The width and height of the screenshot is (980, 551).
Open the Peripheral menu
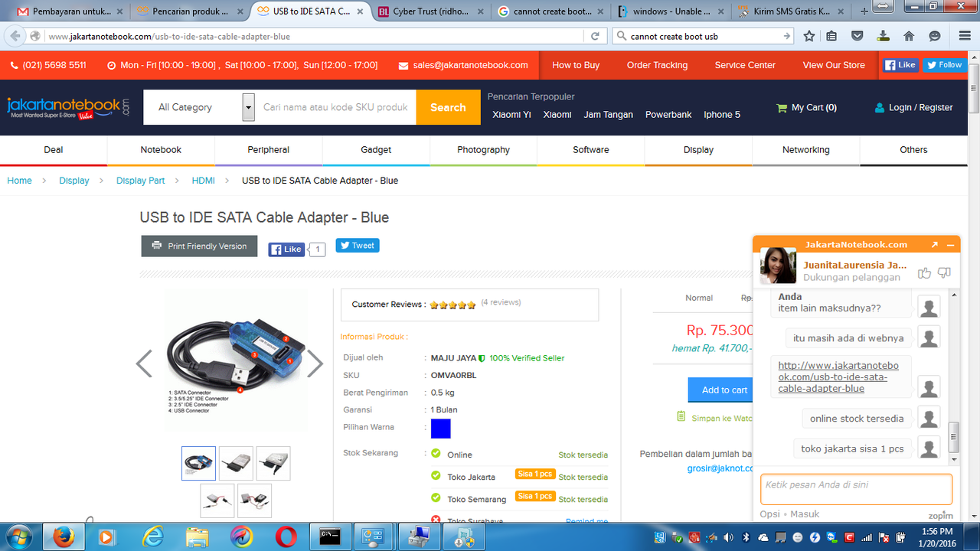tap(269, 150)
